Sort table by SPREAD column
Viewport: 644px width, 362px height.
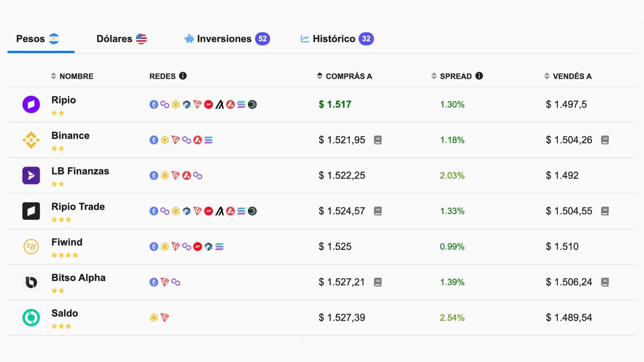click(451, 76)
